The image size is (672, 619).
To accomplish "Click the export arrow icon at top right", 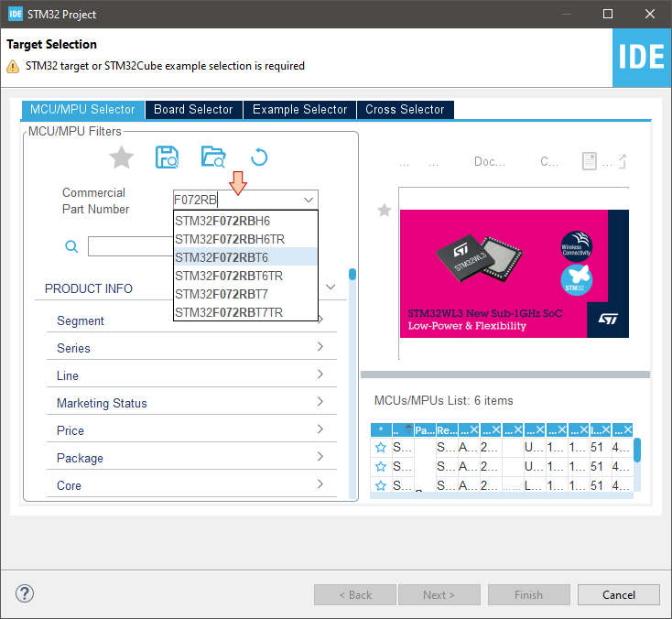I will [623, 161].
